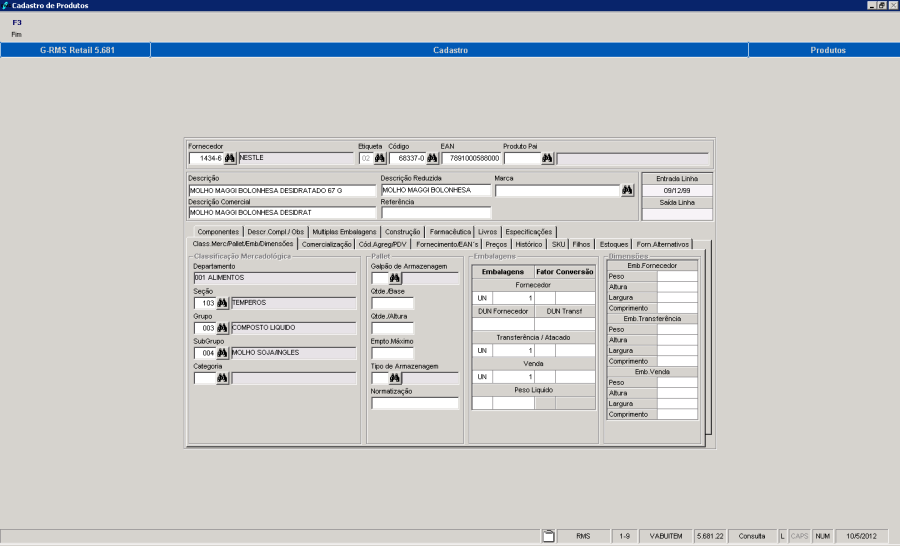Image resolution: width=900 pixels, height=546 pixels.
Task: Open Marca lookup binoculars icon
Action: (627, 190)
